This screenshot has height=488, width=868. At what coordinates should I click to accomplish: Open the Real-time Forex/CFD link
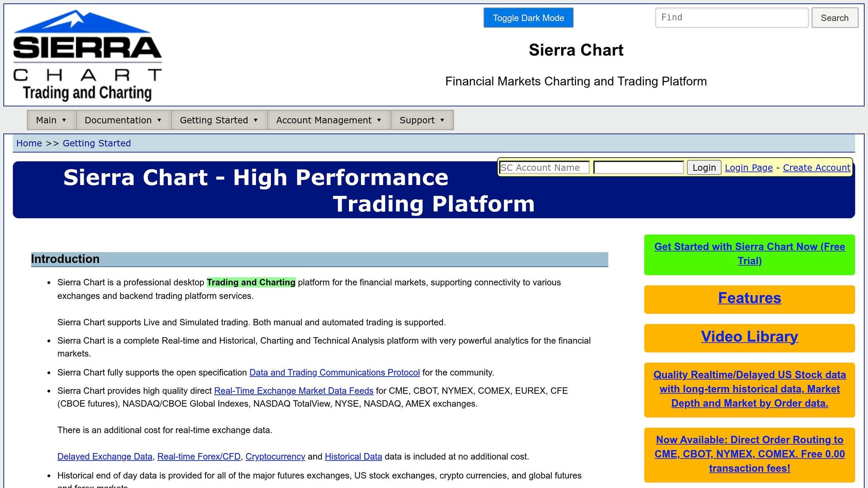tap(199, 457)
